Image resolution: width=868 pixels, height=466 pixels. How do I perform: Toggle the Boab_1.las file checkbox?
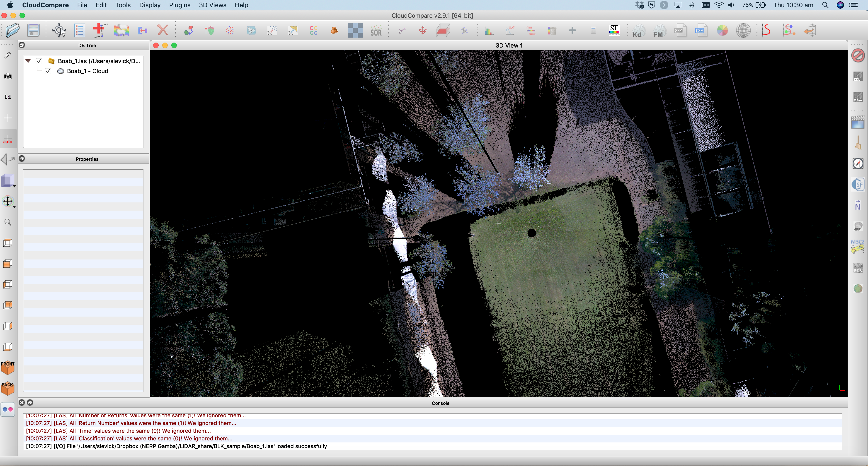pos(39,61)
